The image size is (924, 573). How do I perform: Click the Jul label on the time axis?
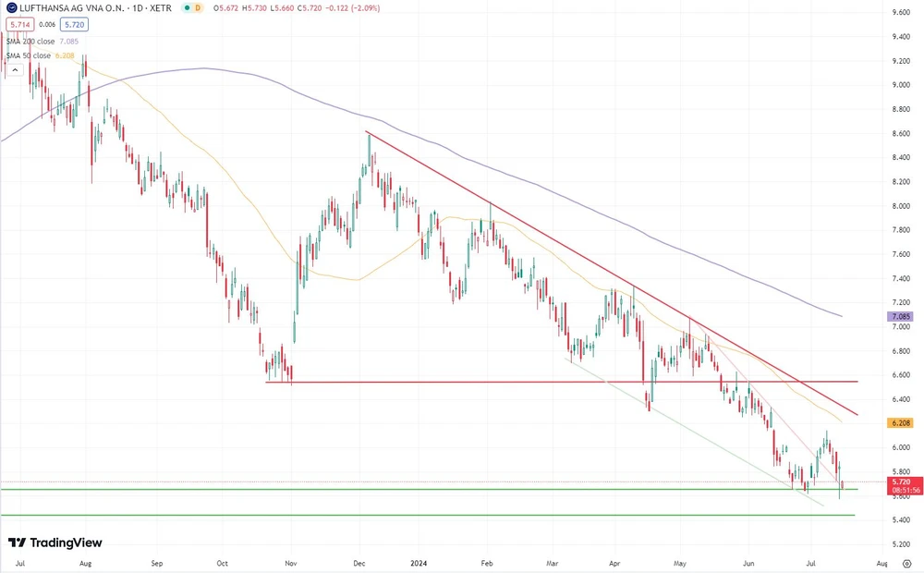click(x=19, y=562)
